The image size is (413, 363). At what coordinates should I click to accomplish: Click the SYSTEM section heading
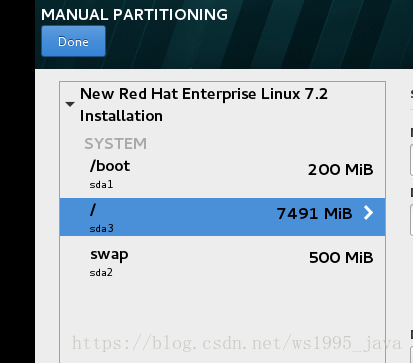[x=115, y=144]
